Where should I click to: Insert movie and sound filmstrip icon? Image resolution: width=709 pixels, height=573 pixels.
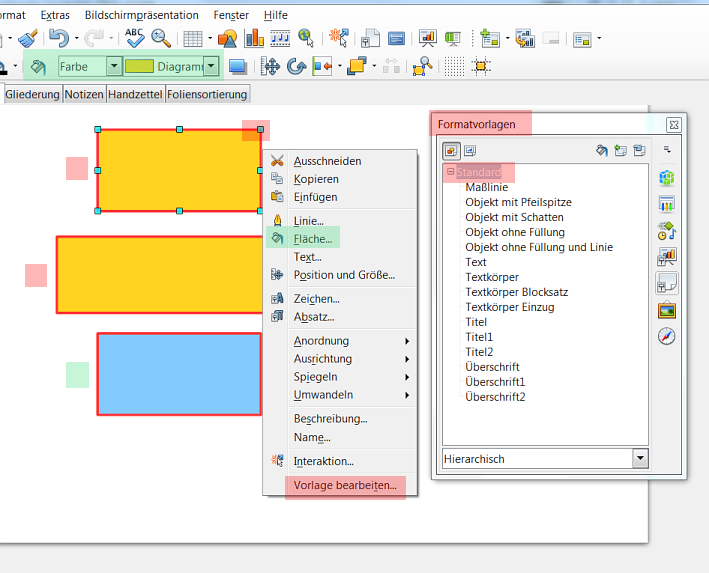(x=280, y=38)
